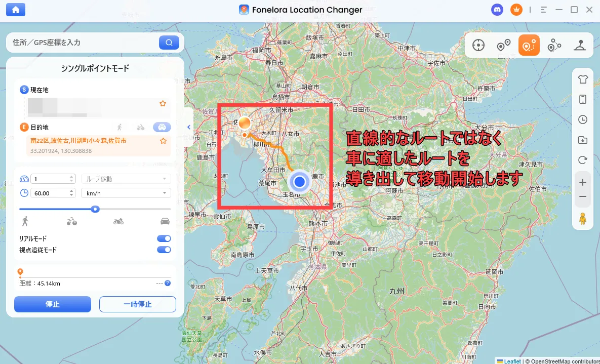This screenshot has width=600, height=364.
Task: Open the Discord community icon
Action: coord(497,10)
